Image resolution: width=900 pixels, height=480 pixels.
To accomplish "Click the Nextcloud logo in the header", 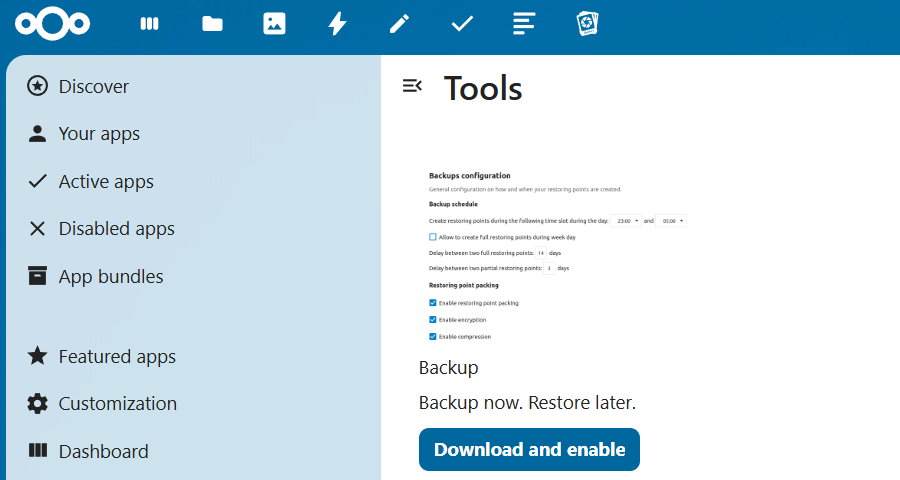I will (x=52, y=23).
